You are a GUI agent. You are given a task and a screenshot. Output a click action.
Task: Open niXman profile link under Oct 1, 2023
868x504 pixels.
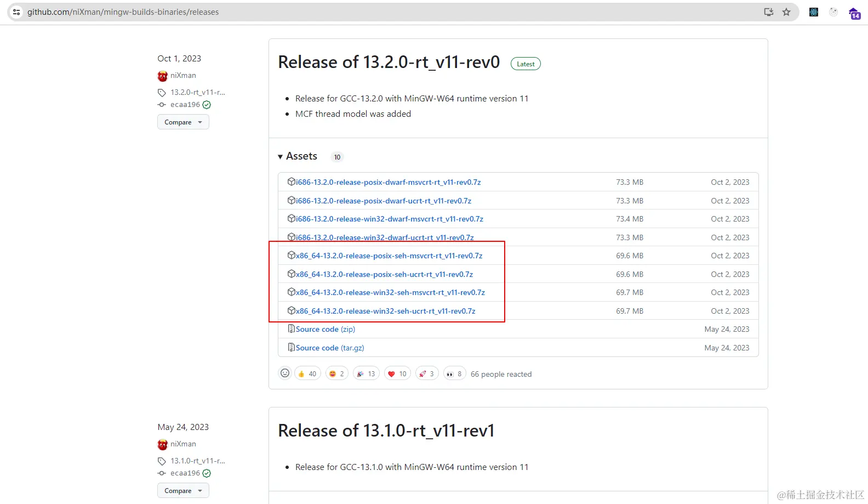coord(183,75)
